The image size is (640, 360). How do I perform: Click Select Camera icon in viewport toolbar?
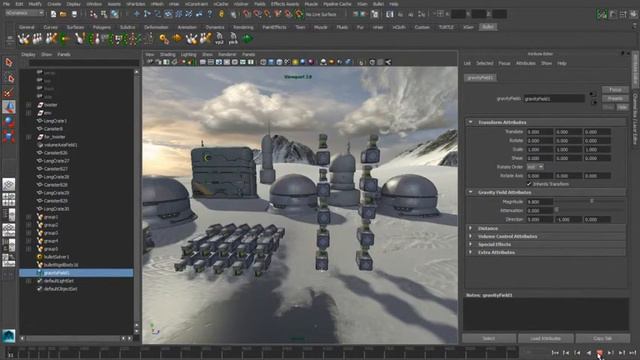151,62
